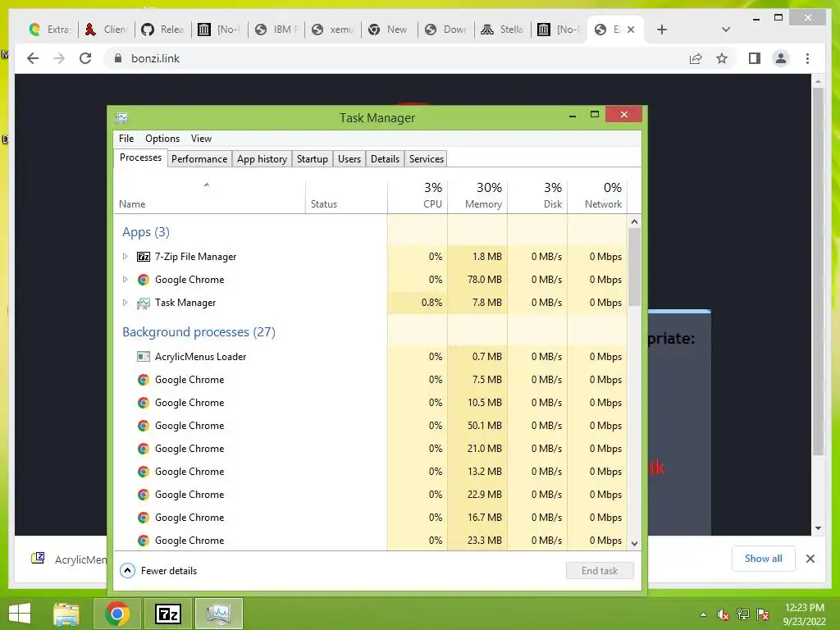Click the AcrylicMenus Loader process icon
Screen dimensions: 840x630
pyautogui.click(x=143, y=357)
